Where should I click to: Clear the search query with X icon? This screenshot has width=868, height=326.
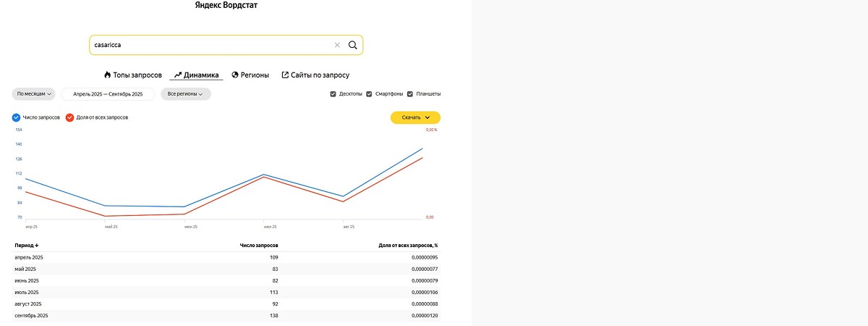[337, 45]
